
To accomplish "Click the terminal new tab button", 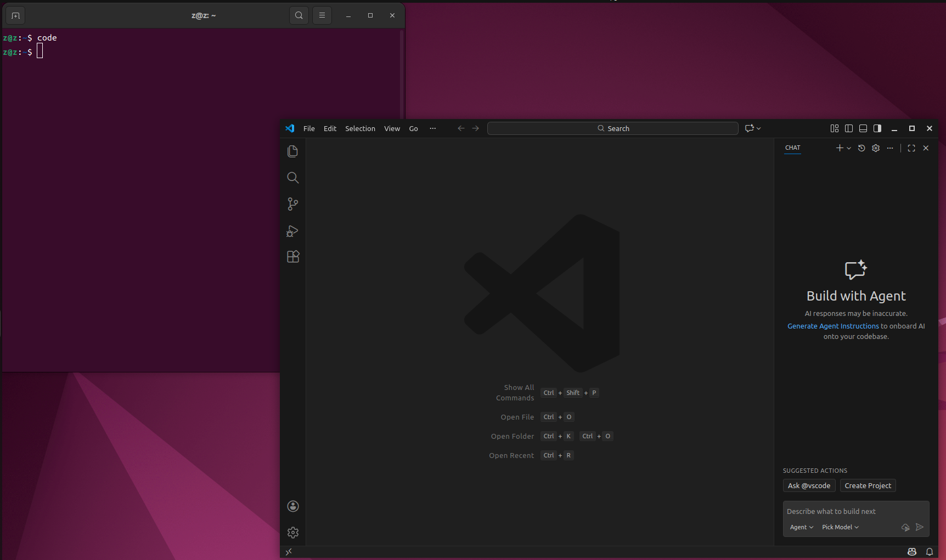I will point(15,15).
